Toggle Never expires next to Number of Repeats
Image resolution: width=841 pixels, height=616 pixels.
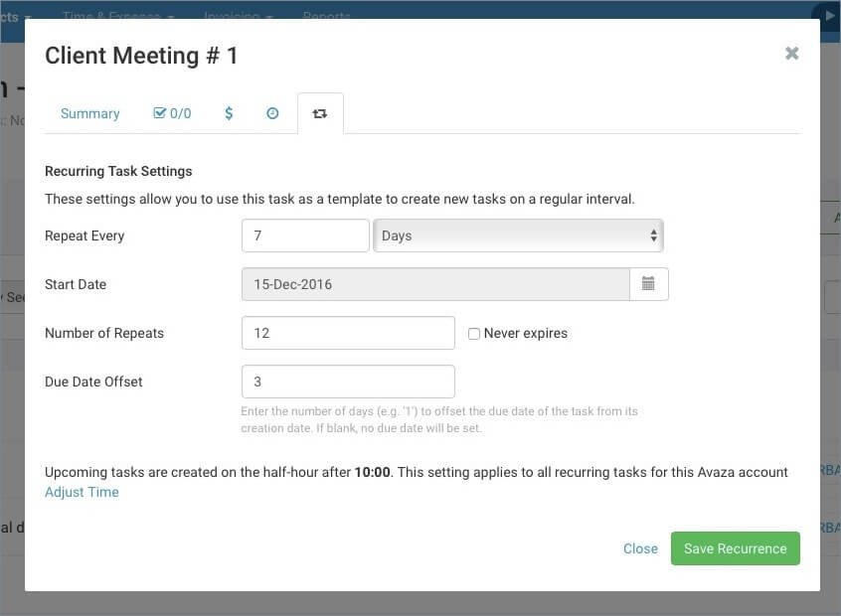(x=474, y=334)
